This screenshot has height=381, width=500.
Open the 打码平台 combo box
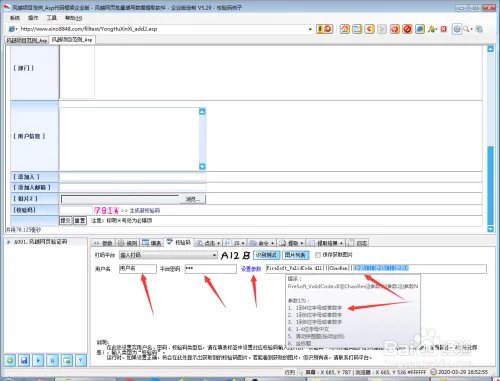[x=168, y=255]
